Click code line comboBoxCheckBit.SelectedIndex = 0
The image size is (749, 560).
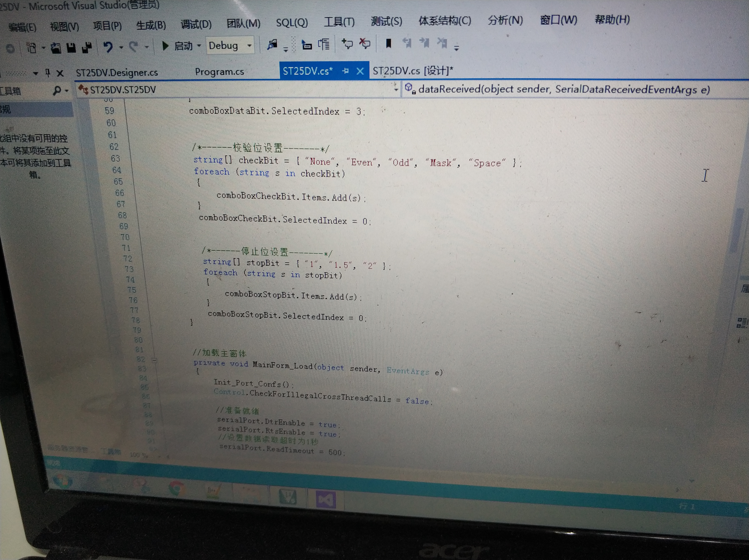coord(285,220)
